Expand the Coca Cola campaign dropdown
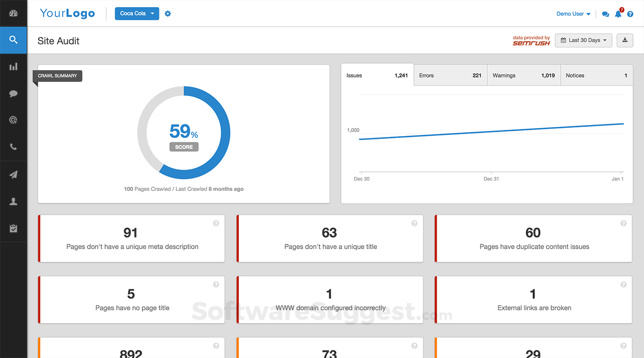The image size is (644, 358). pyautogui.click(x=137, y=13)
